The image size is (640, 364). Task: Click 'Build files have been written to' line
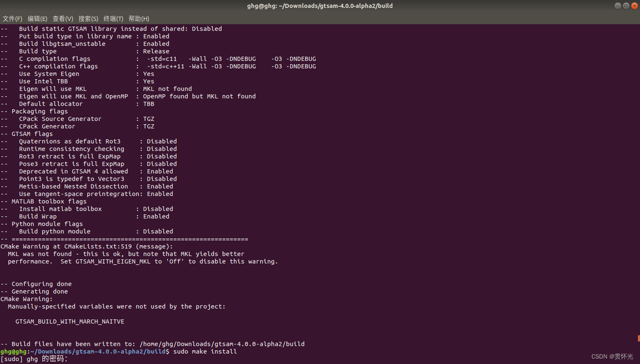(152, 344)
